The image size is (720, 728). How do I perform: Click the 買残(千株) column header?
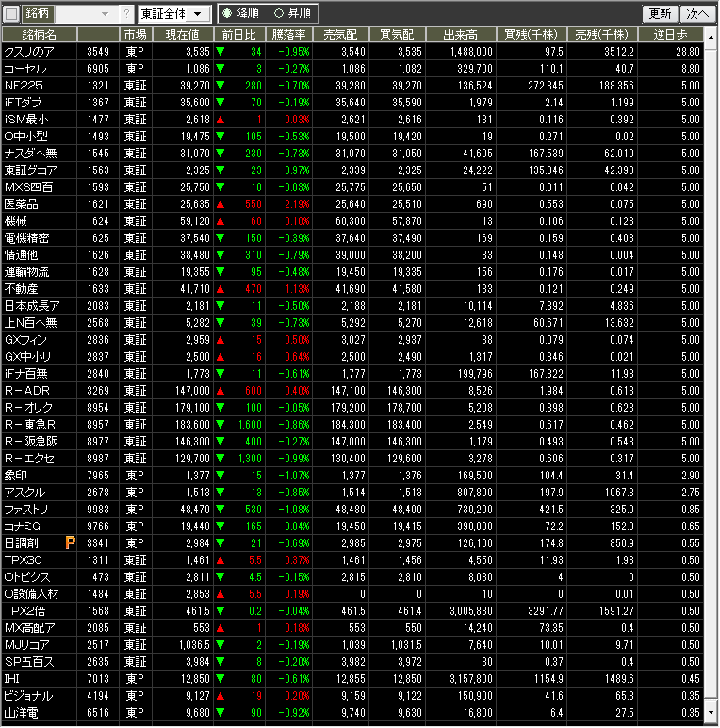(x=531, y=34)
